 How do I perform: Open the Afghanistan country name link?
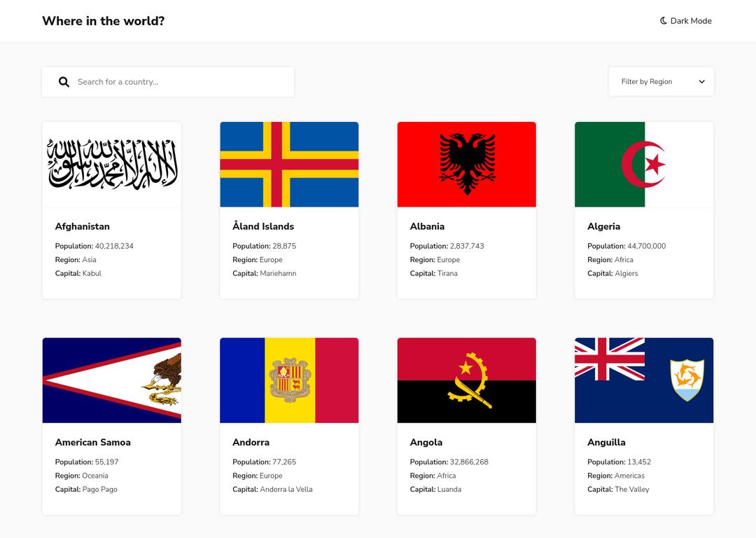83,226
